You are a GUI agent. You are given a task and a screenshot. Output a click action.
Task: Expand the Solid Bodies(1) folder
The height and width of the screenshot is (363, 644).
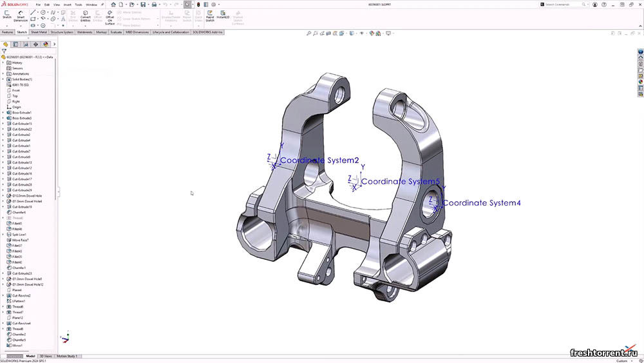pyautogui.click(x=3, y=79)
